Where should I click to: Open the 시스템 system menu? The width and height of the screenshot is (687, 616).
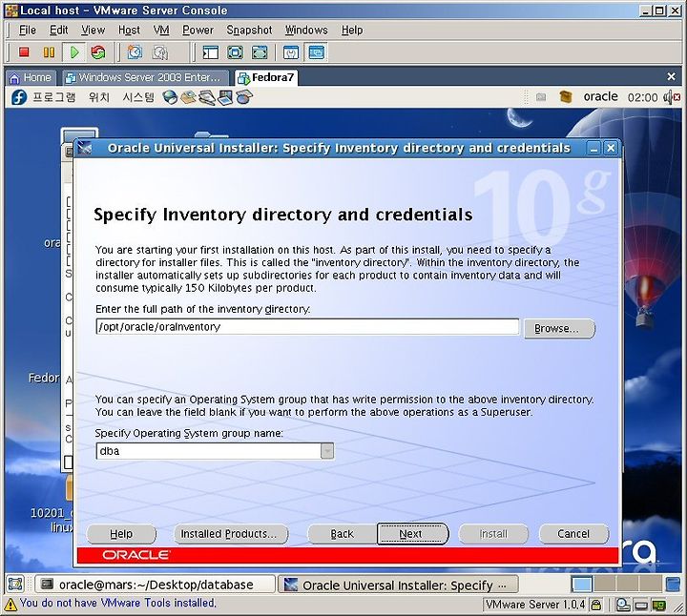[x=138, y=97]
